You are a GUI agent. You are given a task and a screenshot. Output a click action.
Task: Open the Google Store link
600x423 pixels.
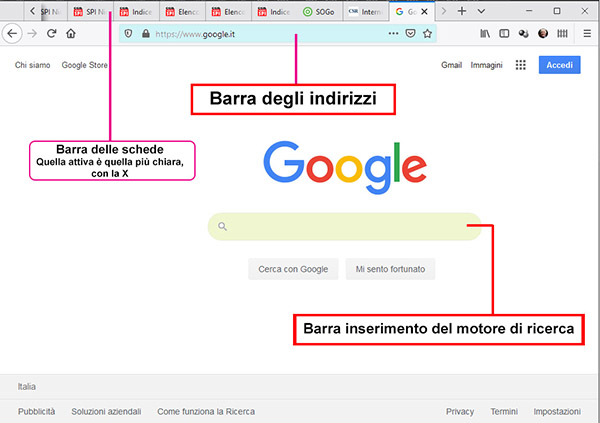click(85, 65)
